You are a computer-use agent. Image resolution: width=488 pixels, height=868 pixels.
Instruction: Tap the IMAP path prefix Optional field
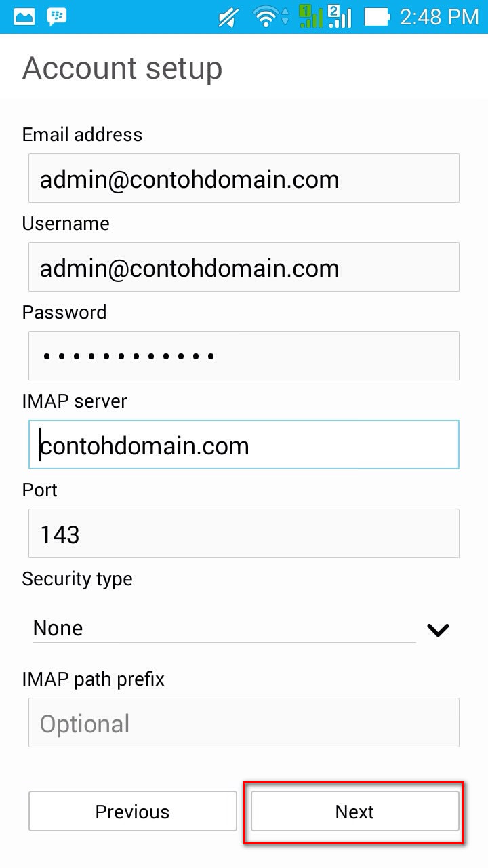click(x=244, y=723)
